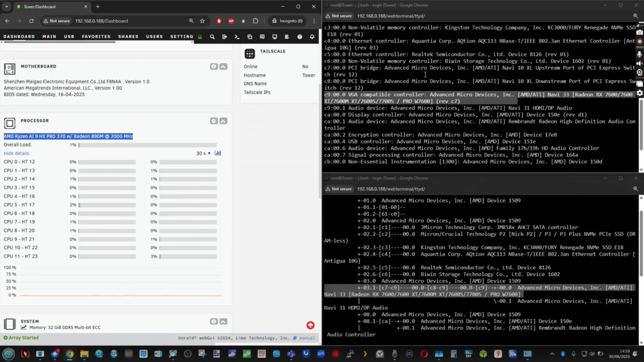Image resolution: width=644 pixels, height=362 pixels.
Task: Click the HT 23 load bar
Action: point(188,256)
